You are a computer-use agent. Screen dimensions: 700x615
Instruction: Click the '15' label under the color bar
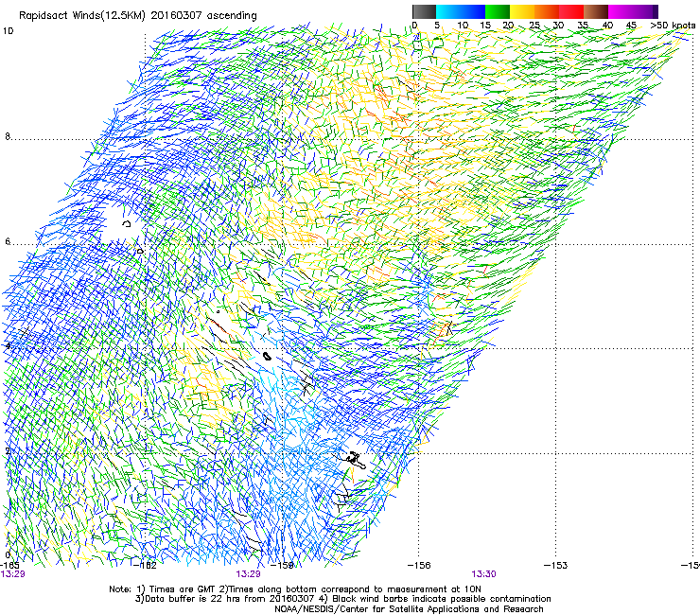pyautogui.click(x=485, y=26)
